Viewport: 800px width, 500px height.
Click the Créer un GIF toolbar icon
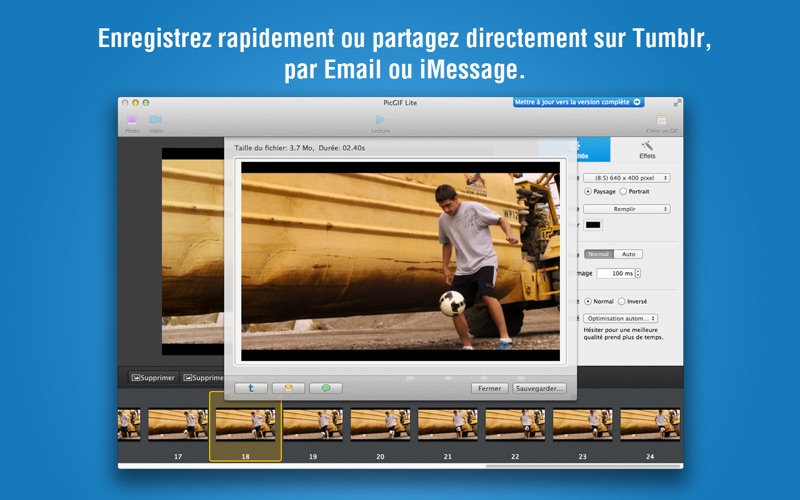coord(662,123)
